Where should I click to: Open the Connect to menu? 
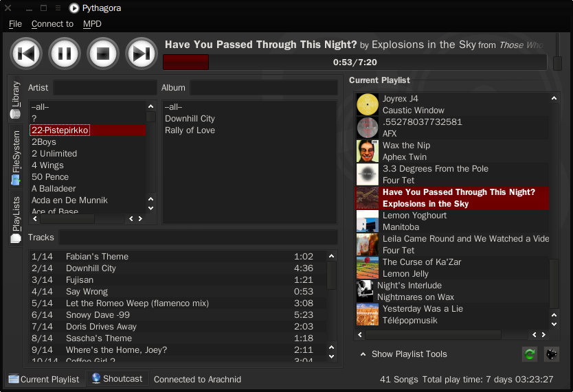coord(52,24)
